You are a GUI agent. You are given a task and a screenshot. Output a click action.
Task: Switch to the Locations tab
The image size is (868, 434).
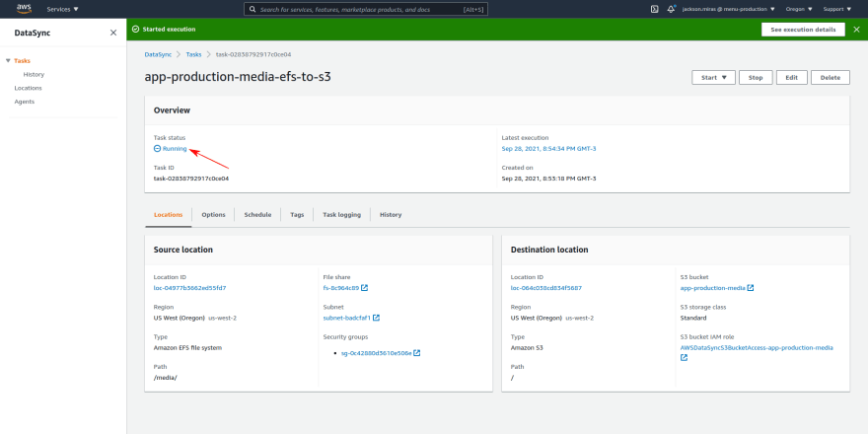click(x=169, y=215)
